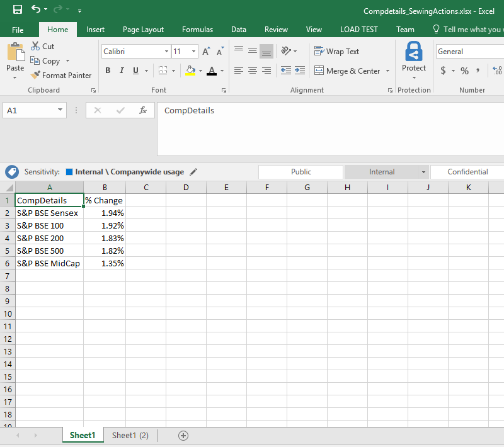Screen dimensions: 504x447
Task: Select center alignment
Action: [252, 71]
